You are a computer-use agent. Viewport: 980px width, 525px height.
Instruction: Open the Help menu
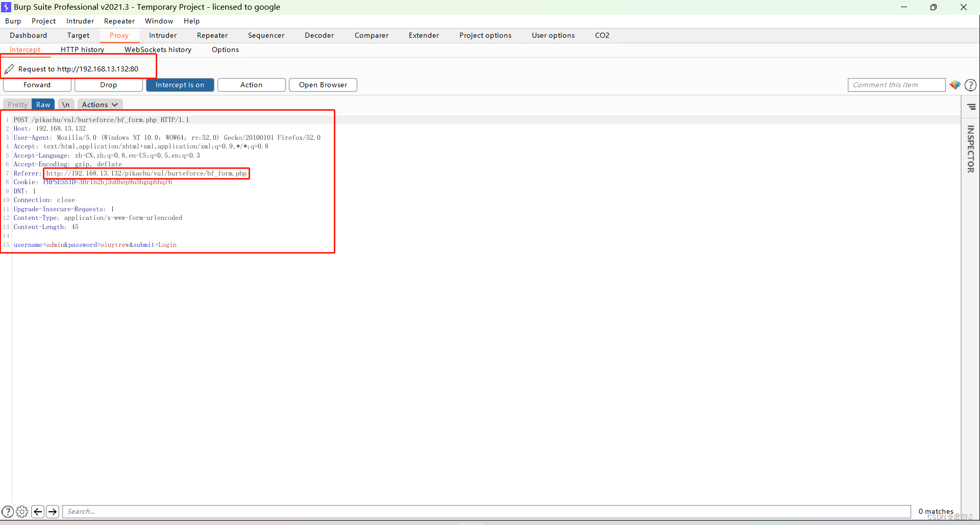tap(192, 21)
